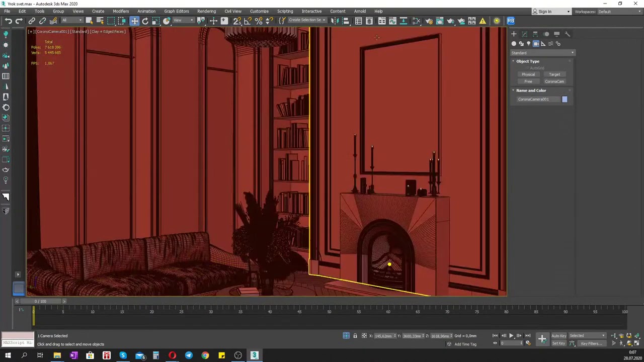
Task: Toggle the Selection Lock padlock
Action: pos(355,336)
